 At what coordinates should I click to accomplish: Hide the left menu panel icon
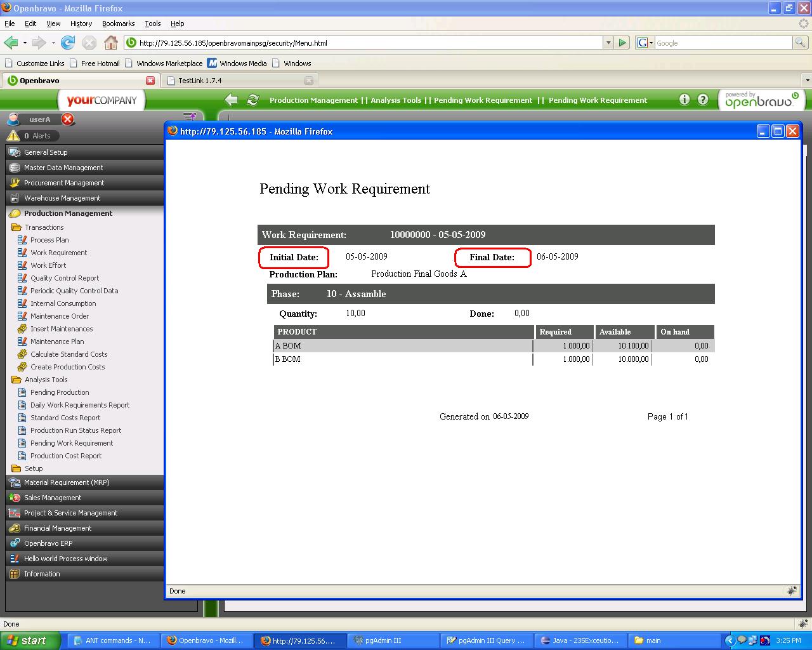coord(189,117)
